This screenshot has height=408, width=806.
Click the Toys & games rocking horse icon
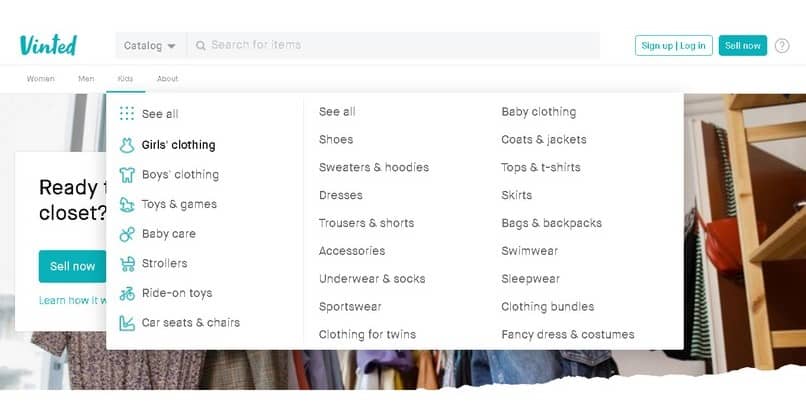coord(127,205)
